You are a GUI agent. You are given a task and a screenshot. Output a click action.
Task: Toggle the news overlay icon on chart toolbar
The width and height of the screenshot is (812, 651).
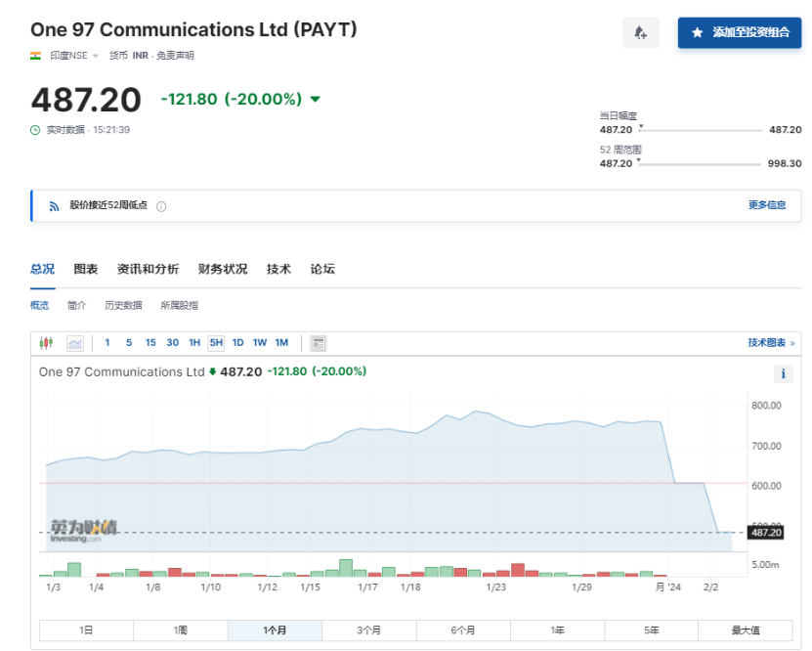(318, 343)
